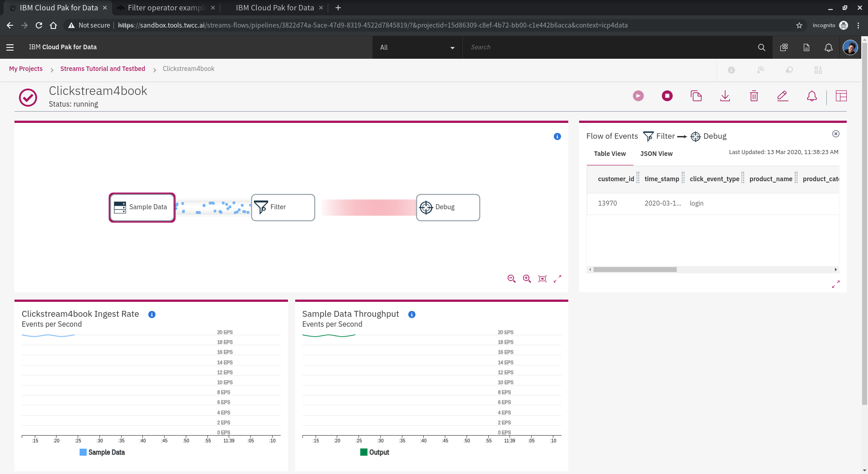
Task: Download the flow
Action: pyautogui.click(x=725, y=96)
